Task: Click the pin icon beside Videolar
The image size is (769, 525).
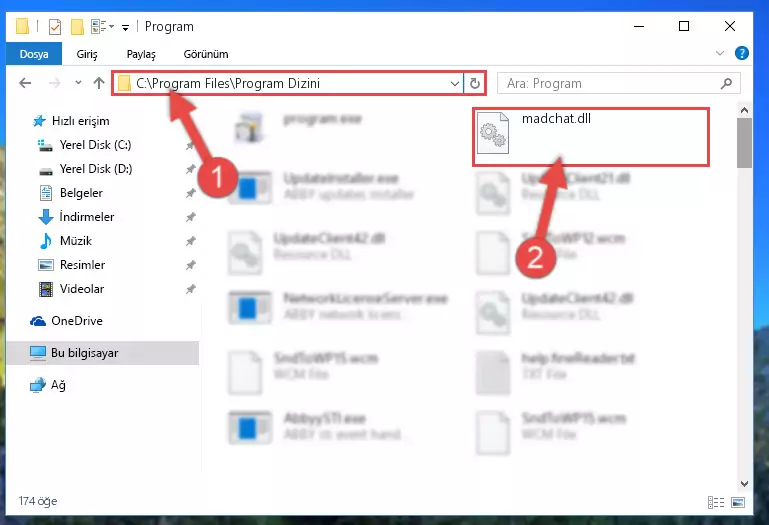Action: 190,289
